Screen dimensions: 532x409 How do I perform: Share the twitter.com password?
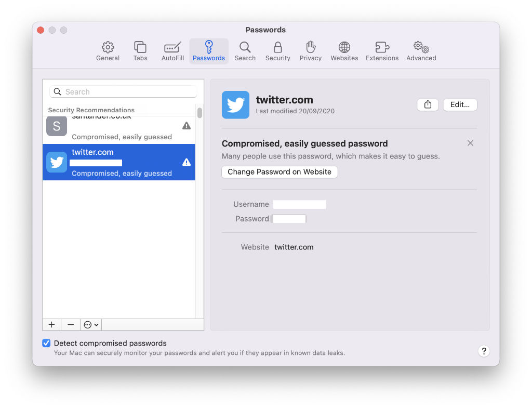[428, 104]
